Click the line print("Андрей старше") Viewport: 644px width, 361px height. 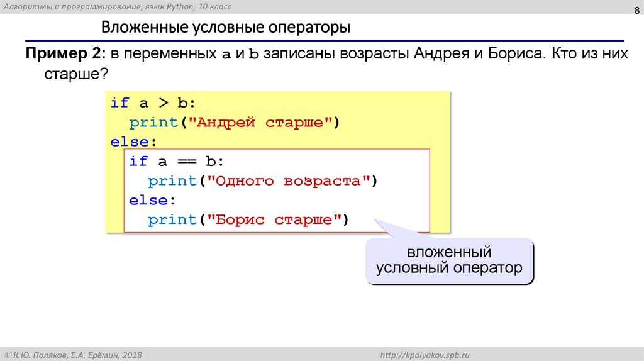pos(235,123)
